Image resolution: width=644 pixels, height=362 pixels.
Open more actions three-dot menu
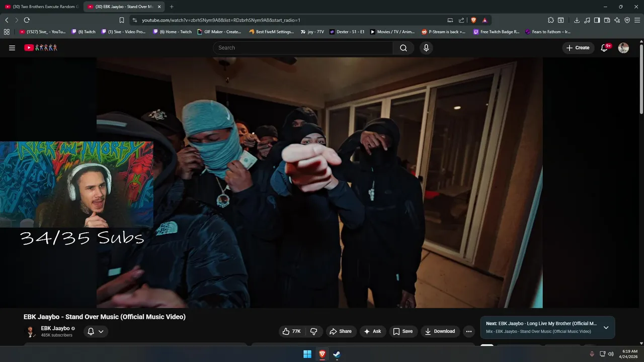coord(469,331)
